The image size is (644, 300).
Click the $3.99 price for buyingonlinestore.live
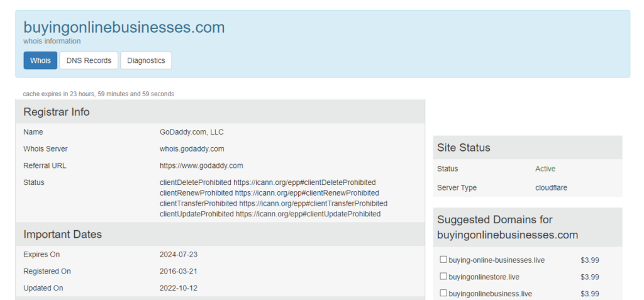[x=590, y=277]
